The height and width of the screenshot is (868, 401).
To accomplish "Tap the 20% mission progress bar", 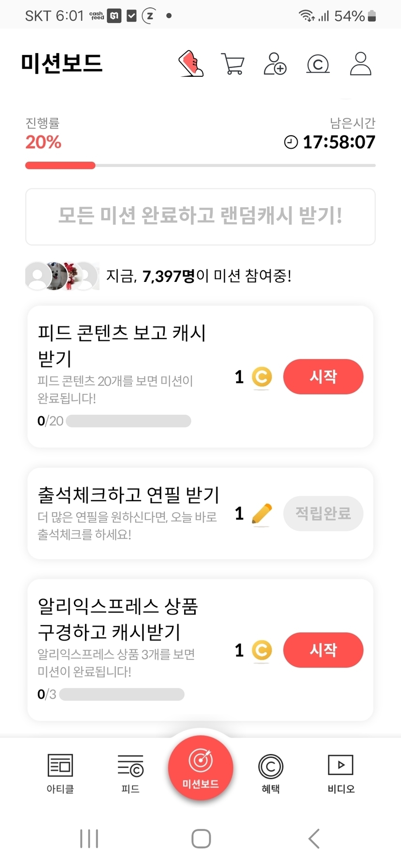I will pyautogui.click(x=200, y=166).
